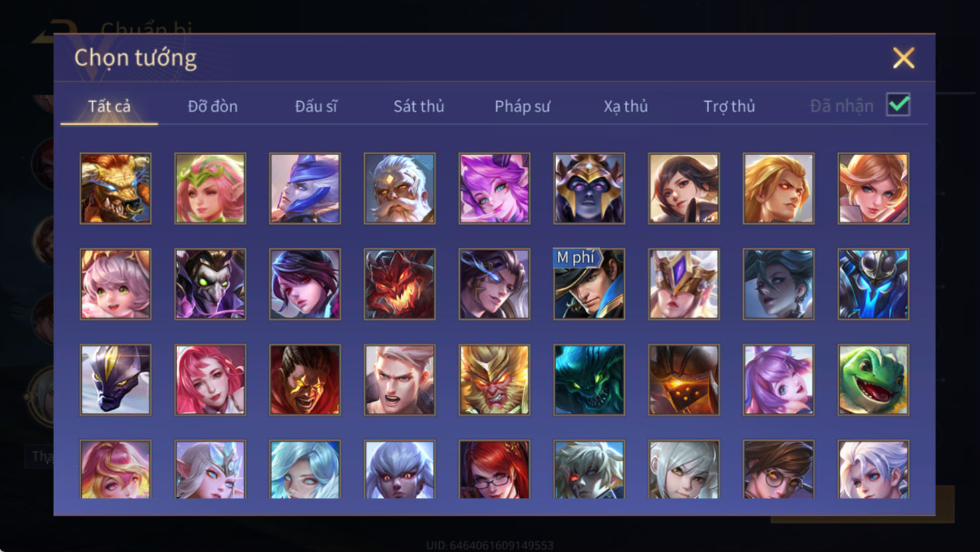This screenshot has height=552, width=980.
Task: Pick the hero with the M phí label
Action: (589, 284)
